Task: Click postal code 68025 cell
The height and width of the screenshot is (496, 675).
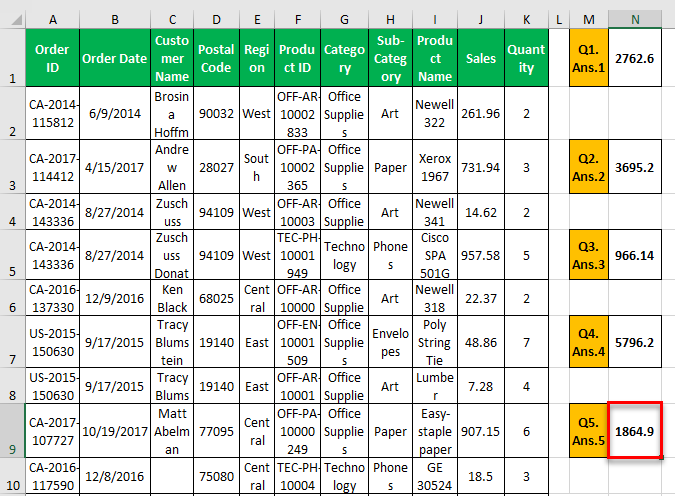Action: pyautogui.click(x=217, y=298)
